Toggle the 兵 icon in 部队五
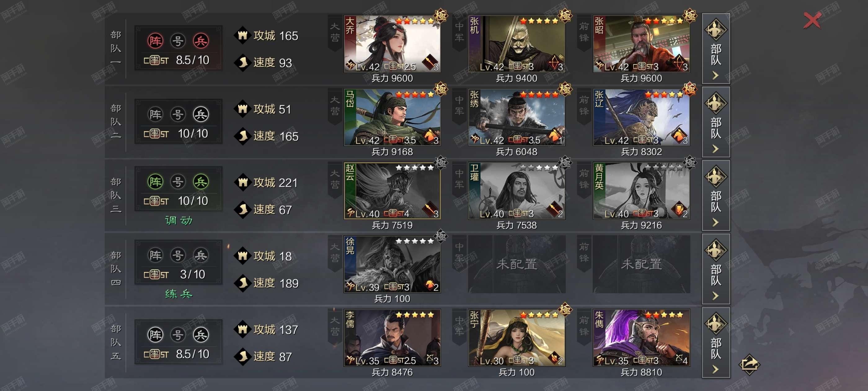This screenshot has width=868, height=391. pos(201,335)
